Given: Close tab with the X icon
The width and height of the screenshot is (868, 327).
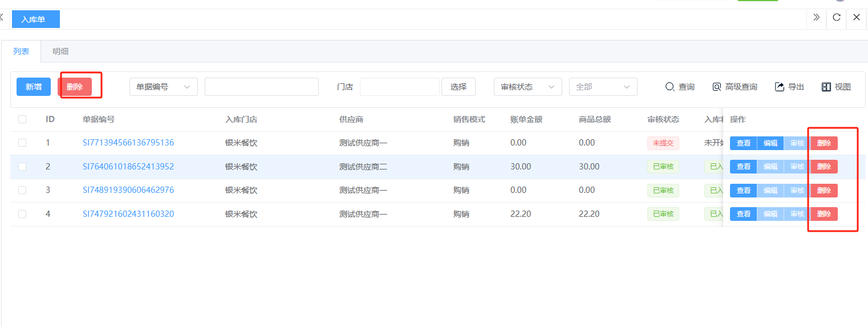Looking at the screenshot, I should (x=857, y=17).
